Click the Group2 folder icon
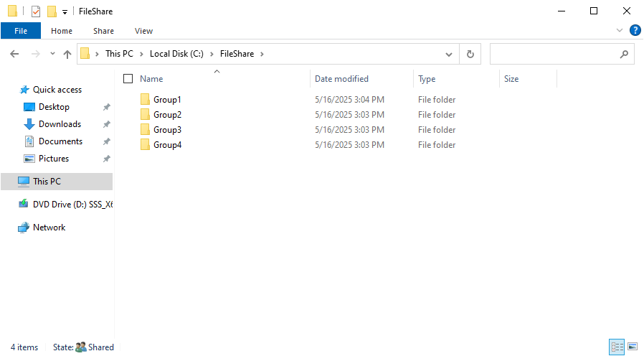The width and height of the screenshot is (644, 356). click(145, 115)
